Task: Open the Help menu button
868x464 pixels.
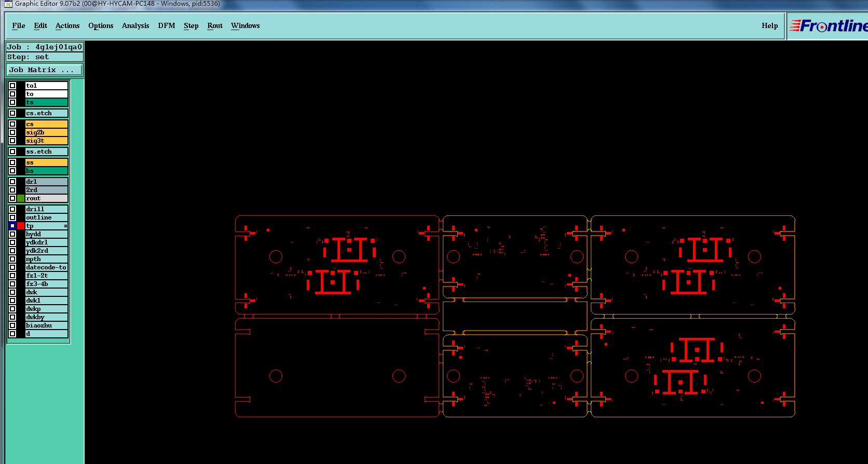Action: pyautogui.click(x=770, y=25)
